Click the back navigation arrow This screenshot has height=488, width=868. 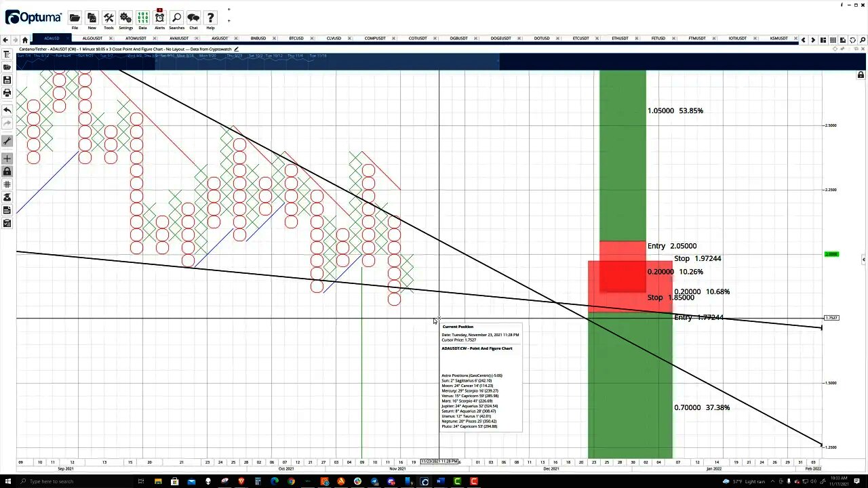click(5, 39)
